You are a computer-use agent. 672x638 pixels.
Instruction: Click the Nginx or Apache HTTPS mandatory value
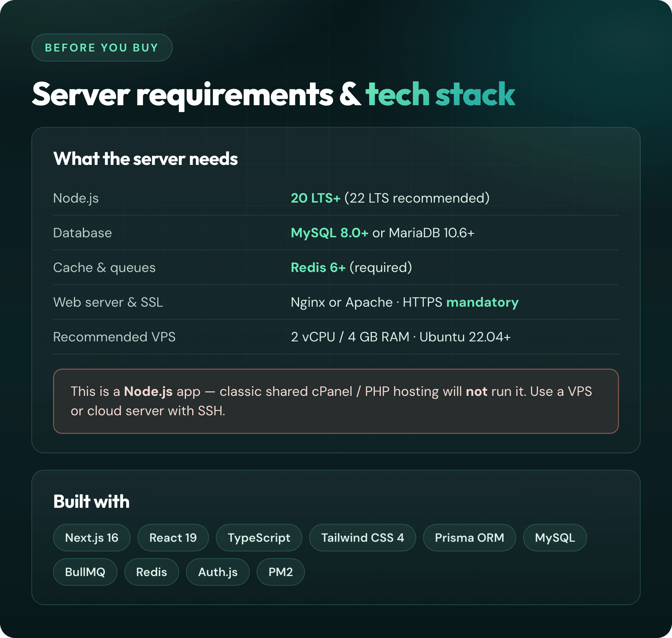pos(405,302)
